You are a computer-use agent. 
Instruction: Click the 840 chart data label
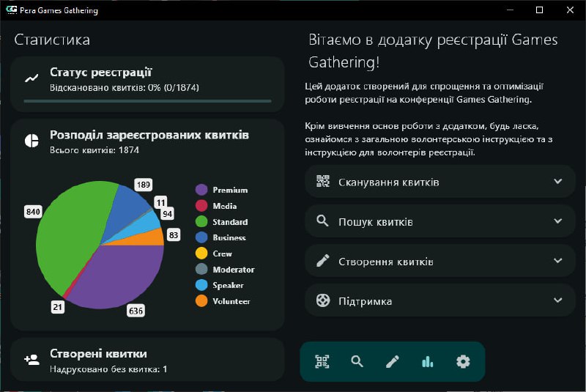click(33, 212)
